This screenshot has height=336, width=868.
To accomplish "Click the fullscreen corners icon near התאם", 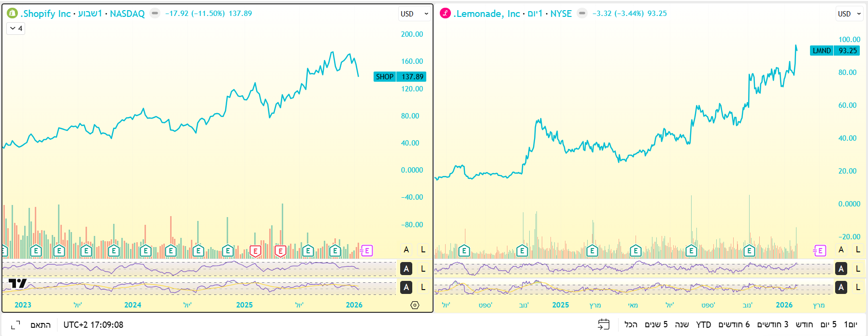I will [x=15, y=325].
